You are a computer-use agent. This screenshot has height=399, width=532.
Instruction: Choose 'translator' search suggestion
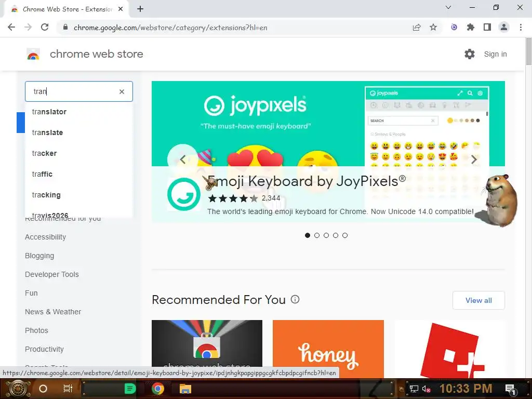coord(79,112)
